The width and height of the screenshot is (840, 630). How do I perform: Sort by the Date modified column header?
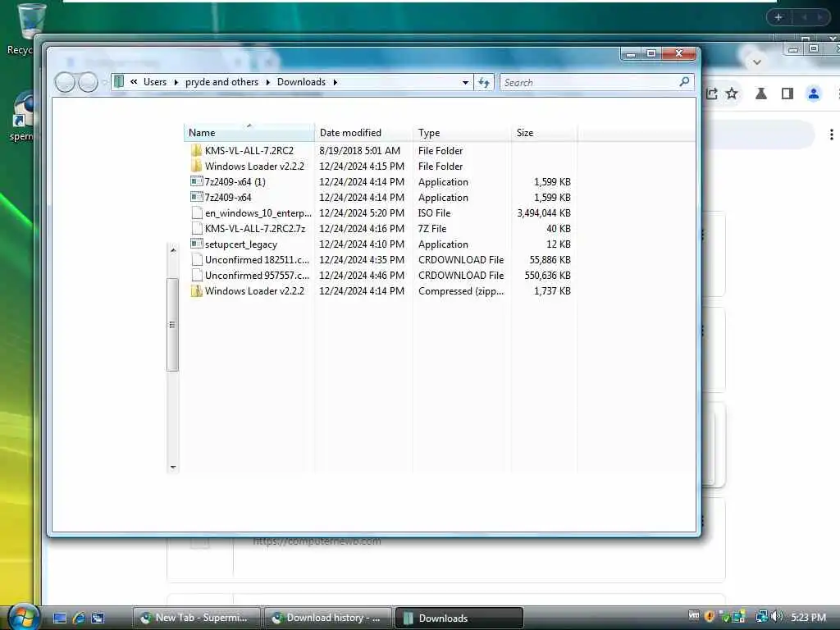(363, 132)
